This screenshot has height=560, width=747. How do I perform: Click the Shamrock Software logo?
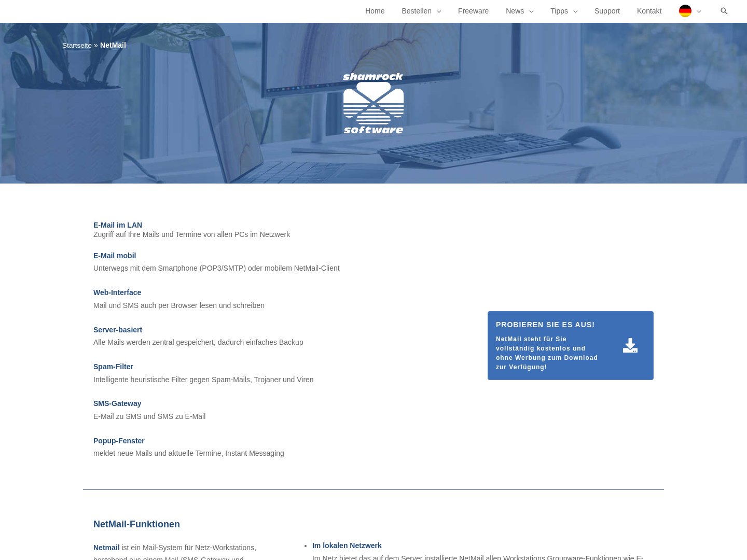pyautogui.click(x=374, y=103)
